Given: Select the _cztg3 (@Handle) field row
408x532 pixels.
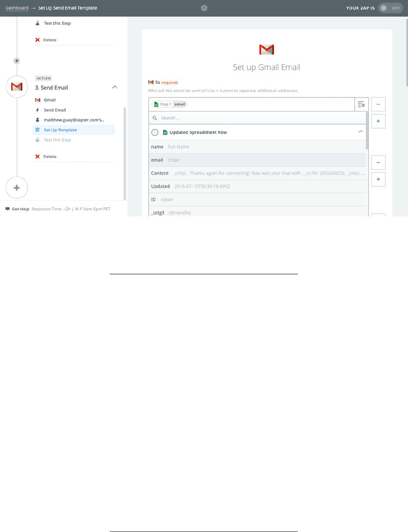Looking at the screenshot, I should point(257,212).
